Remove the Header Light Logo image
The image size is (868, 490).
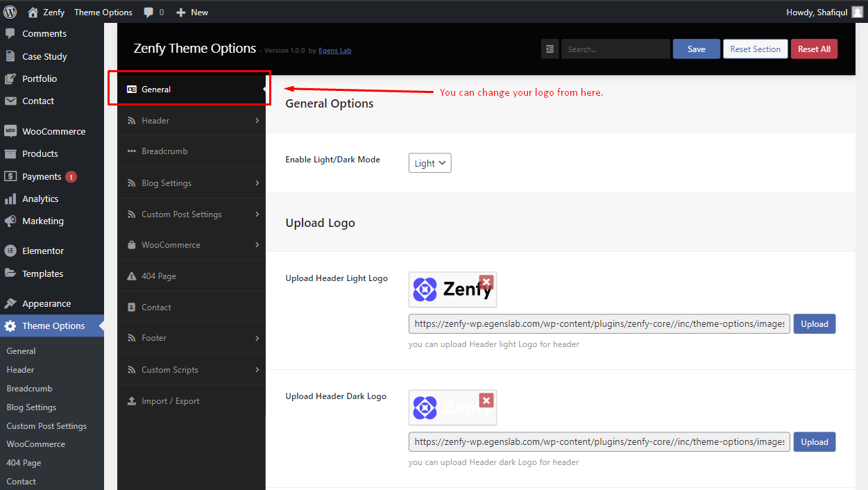(486, 282)
